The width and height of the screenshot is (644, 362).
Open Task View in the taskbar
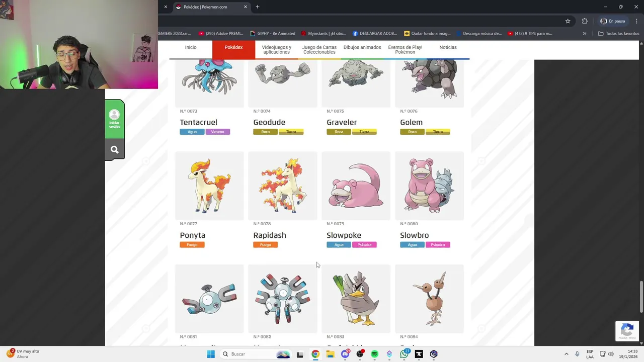pos(300,354)
